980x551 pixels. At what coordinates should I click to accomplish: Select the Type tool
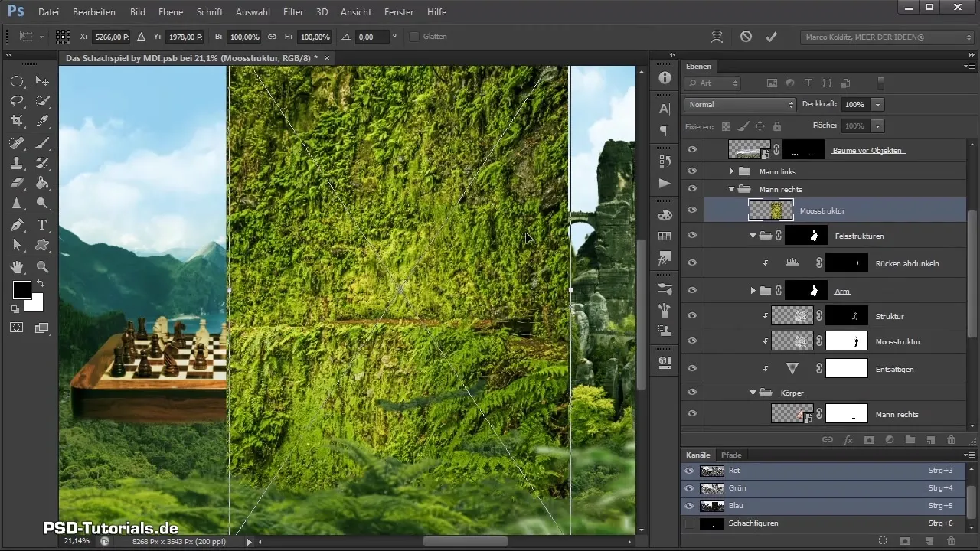click(x=43, y=225)
